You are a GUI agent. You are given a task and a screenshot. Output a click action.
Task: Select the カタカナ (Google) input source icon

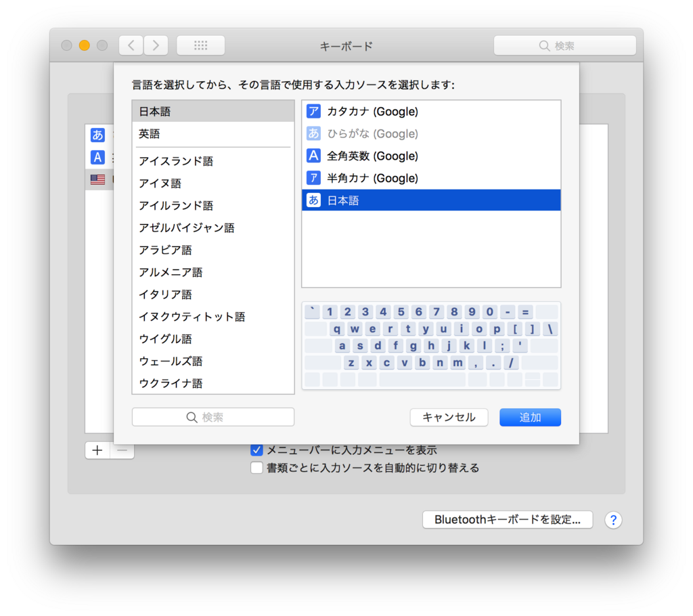tap(313, 111)
